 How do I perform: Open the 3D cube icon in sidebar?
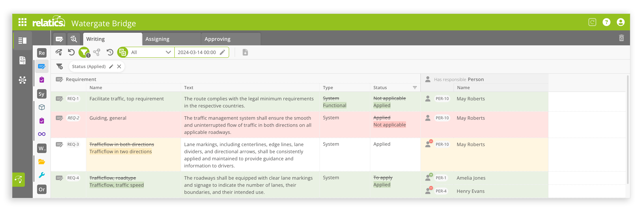(x=42, y=107)
